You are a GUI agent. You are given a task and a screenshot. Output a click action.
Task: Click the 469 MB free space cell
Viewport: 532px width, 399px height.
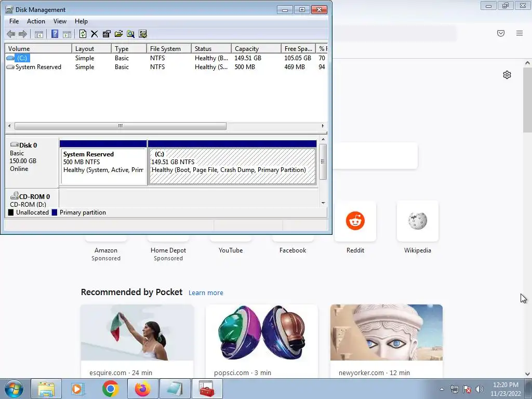click(x=295, y=67)
